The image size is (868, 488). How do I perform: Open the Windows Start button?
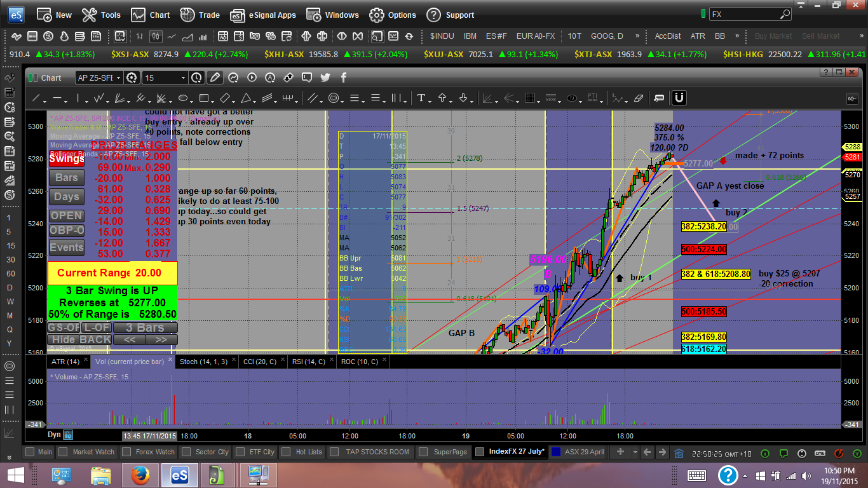[x=15, y=475]
